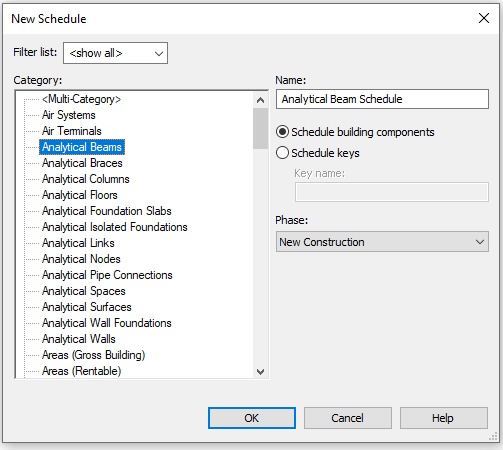
Task: Open Help for this dialog
Action: [x=444, y=418]
